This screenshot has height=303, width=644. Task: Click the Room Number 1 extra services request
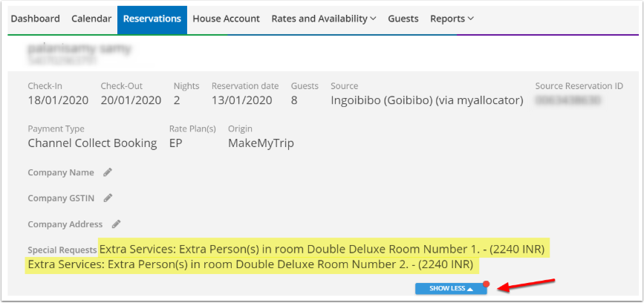323,248
